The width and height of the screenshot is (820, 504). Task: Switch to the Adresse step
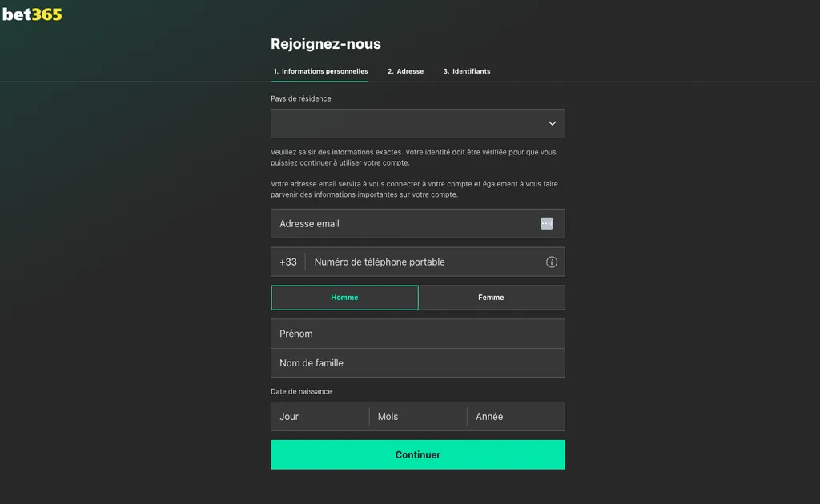click(405, 71)
